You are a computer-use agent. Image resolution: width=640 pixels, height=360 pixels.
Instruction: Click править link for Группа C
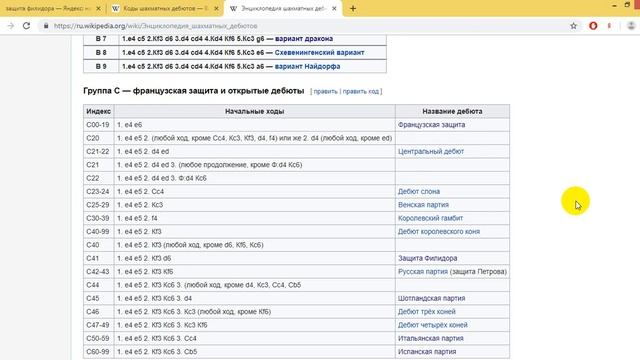325,91
